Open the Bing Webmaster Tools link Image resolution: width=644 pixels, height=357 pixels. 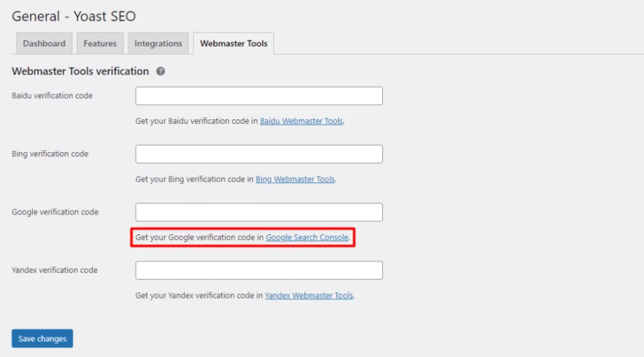(295, 179)
